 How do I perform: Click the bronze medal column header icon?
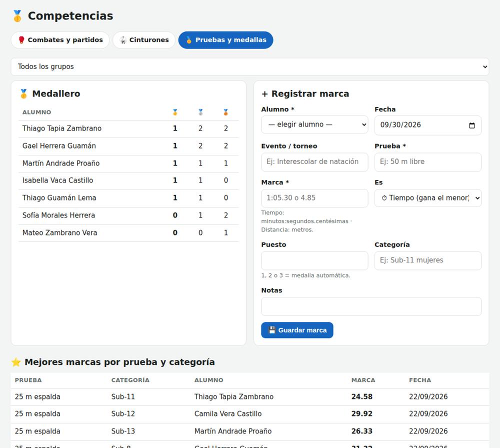tap(226, 112)
